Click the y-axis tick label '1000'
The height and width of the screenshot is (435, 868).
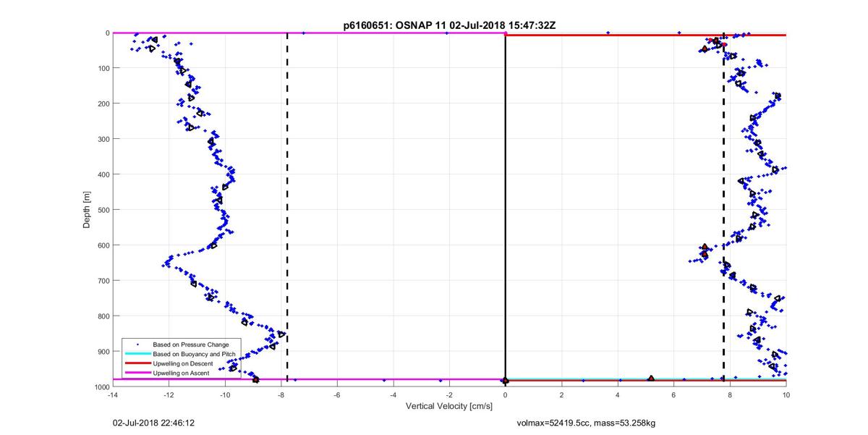(x=101, y=387)
